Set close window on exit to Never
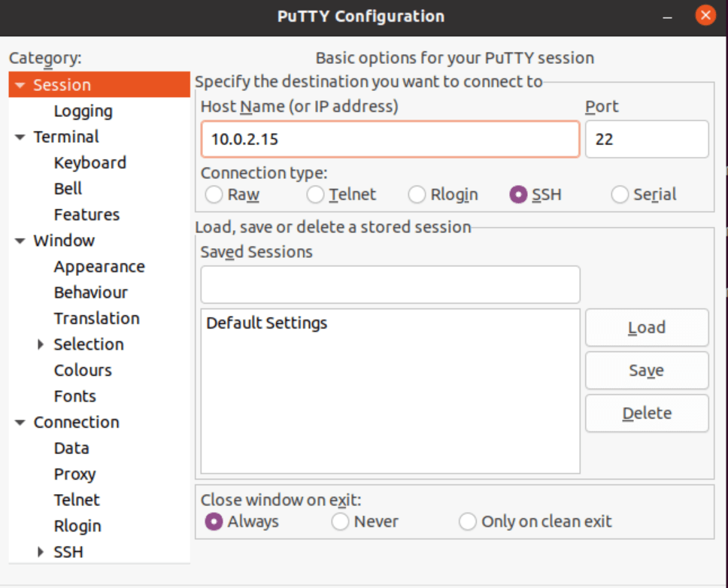This screenshot has height=588, width=728. (x=341, y=521)
